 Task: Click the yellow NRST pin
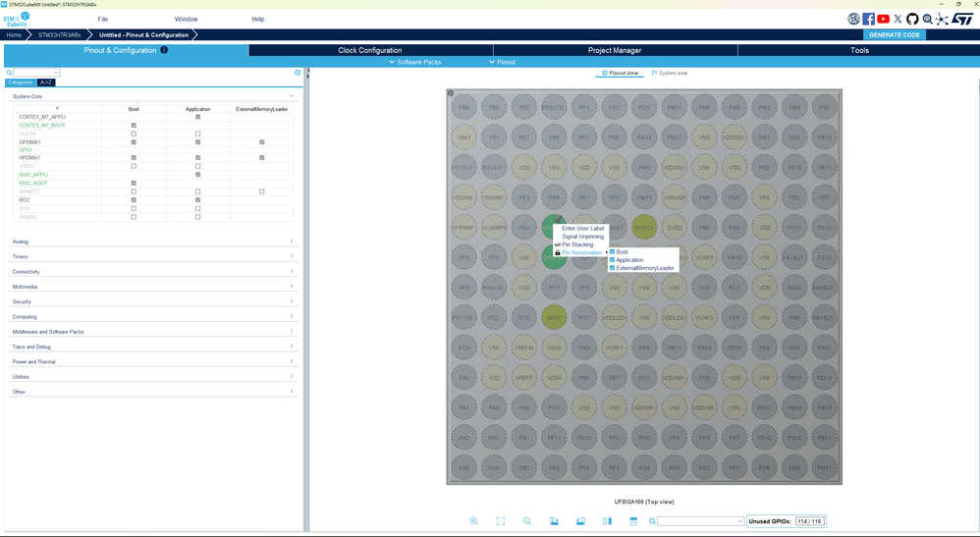tap(554, 317)
